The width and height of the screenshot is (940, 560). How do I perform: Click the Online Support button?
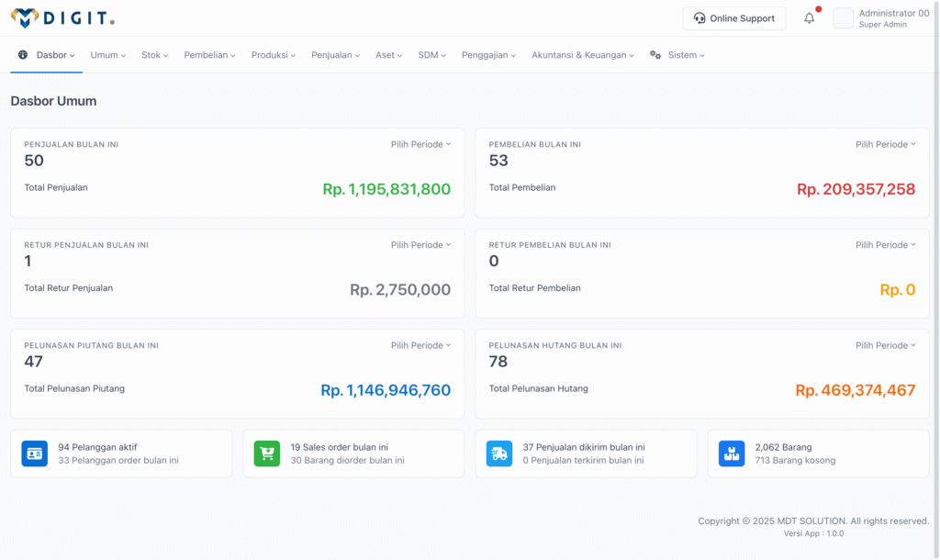[734, 18]
